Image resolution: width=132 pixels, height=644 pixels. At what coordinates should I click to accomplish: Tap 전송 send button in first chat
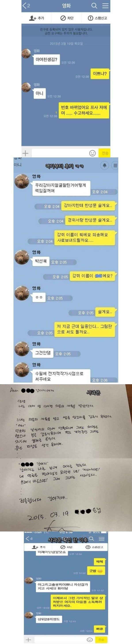click(x=105, y=153)
